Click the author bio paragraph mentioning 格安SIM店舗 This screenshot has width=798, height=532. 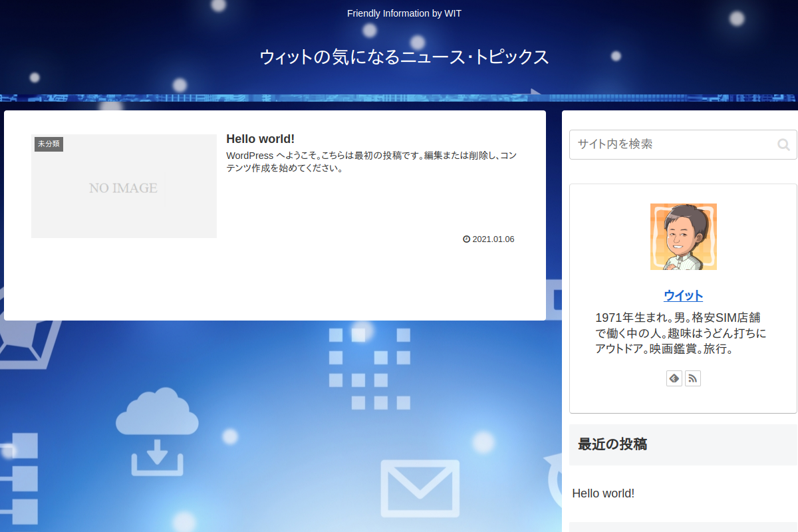click(682, 332)
